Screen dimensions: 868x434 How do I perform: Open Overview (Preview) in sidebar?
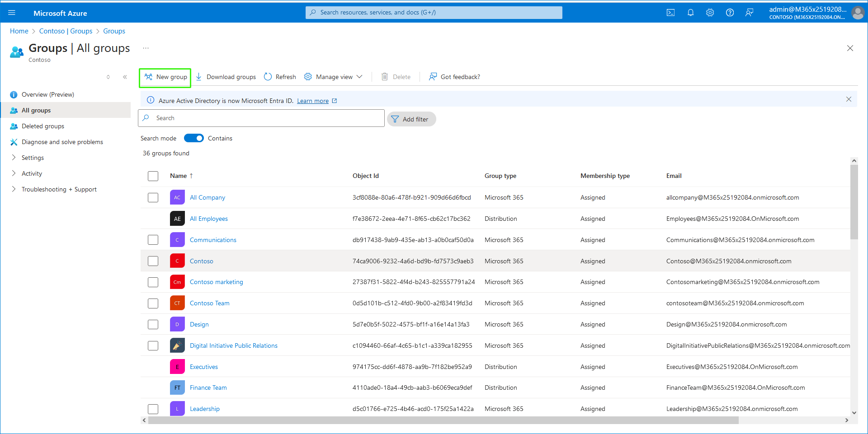point(48,94)
